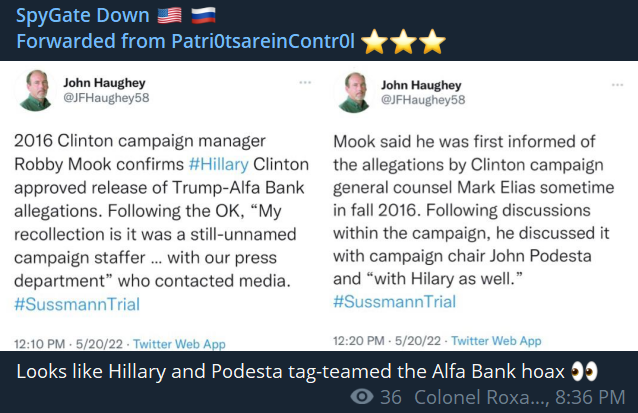The width and height of the screenshot is (638, 413).
Task: Open left tweet's three-dot more menu
Action: coord(305,83)
